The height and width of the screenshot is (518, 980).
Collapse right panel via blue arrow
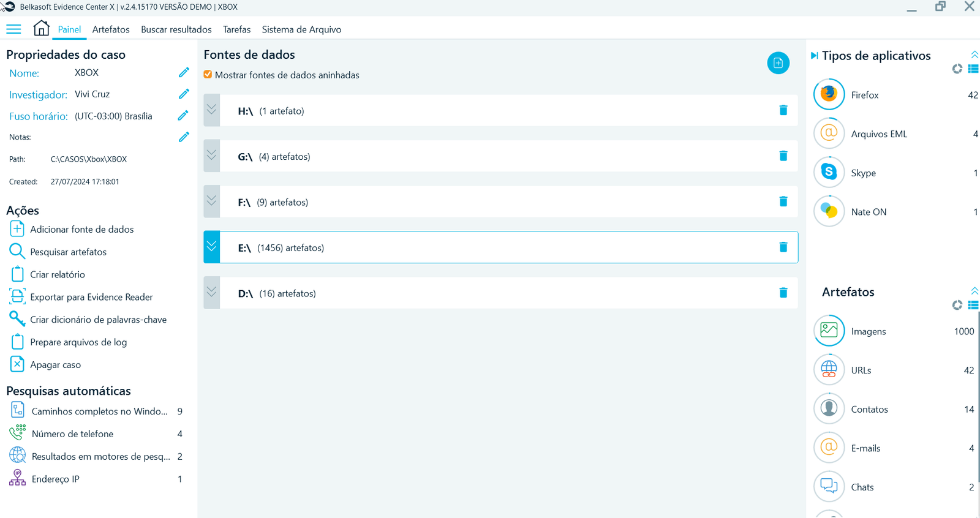click(814, 56)
